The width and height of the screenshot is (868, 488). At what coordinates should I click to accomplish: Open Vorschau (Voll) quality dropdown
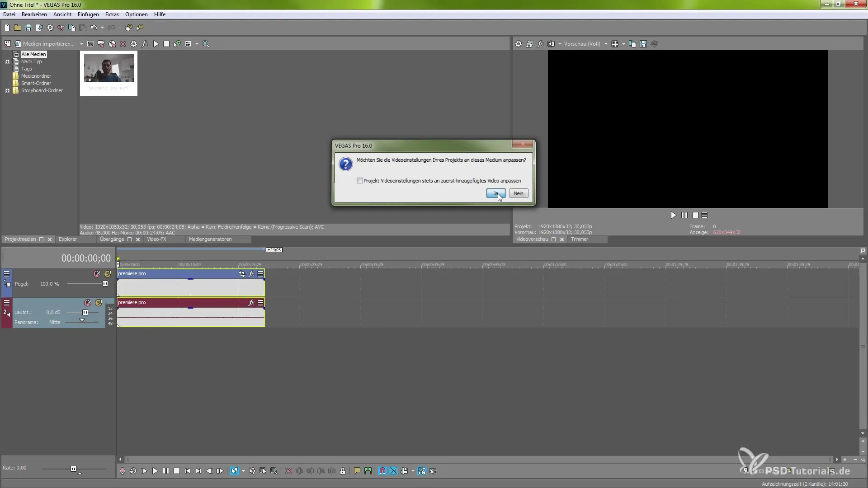pyautogui.click(x=606, y=44)
